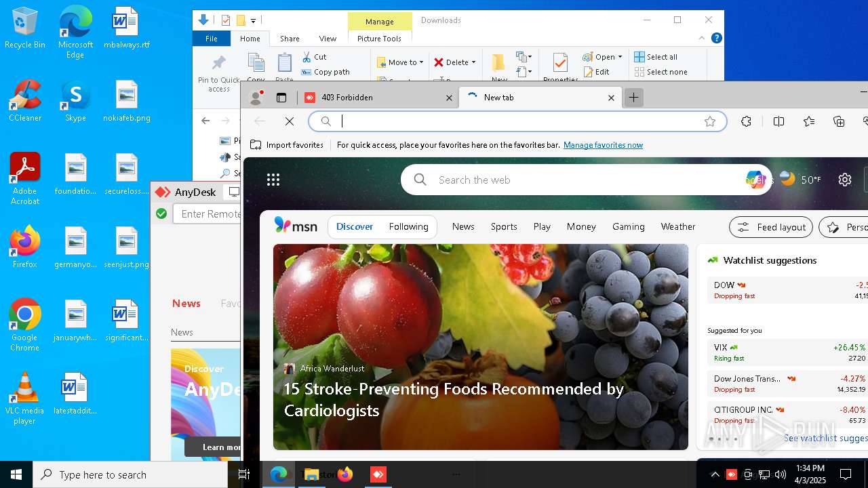Open Feed layout options
Viewport: 868px width, 488px height.
pyautogui.click(x=771, y=227)
